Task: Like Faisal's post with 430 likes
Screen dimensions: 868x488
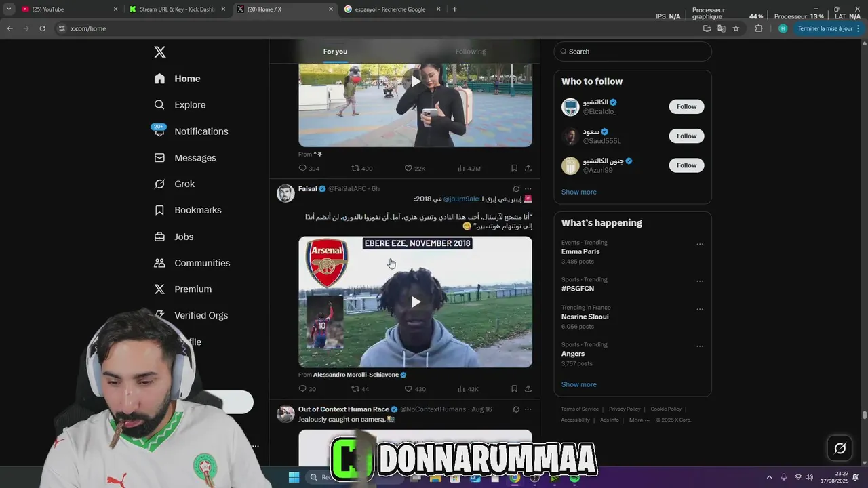Action: tap(415, 389)
